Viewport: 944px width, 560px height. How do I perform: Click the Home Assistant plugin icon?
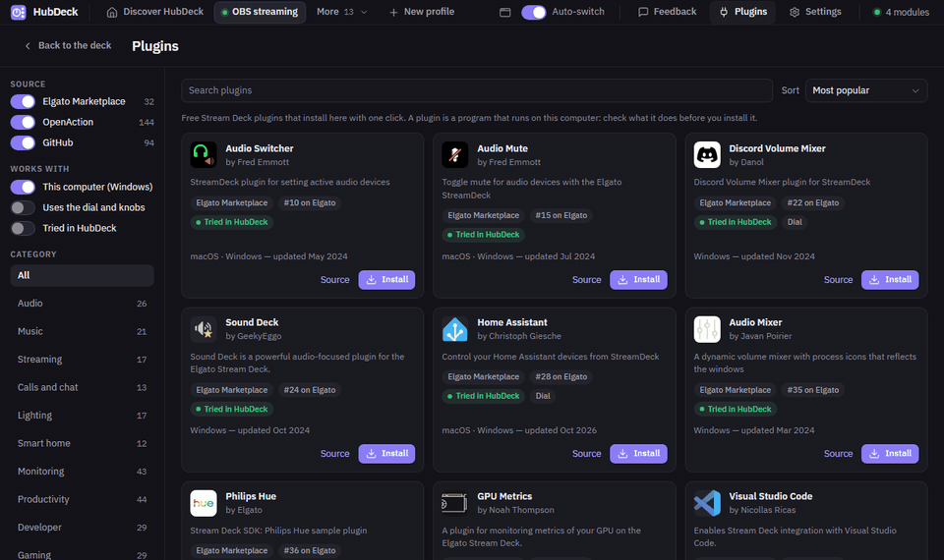pyautogui.click(x=454, y=328)
